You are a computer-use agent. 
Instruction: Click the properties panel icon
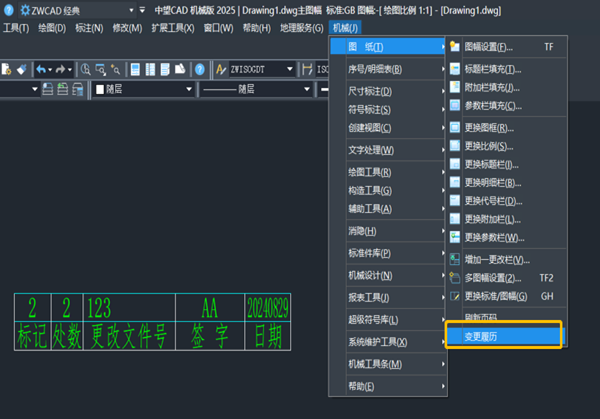click(135, 69)
